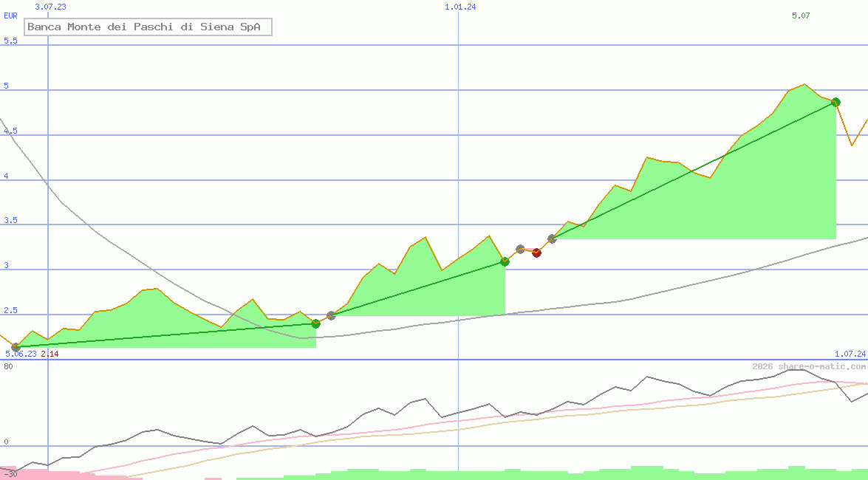The image size is (868, 480).
Task: Select the 2.5 price axis label
Action: 10,310
